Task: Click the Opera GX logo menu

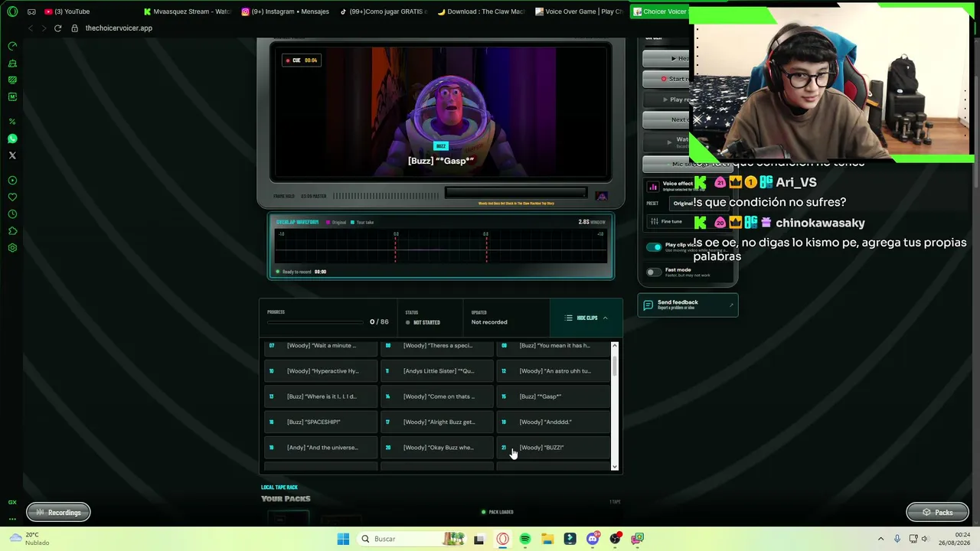Action: click(12, 11)
